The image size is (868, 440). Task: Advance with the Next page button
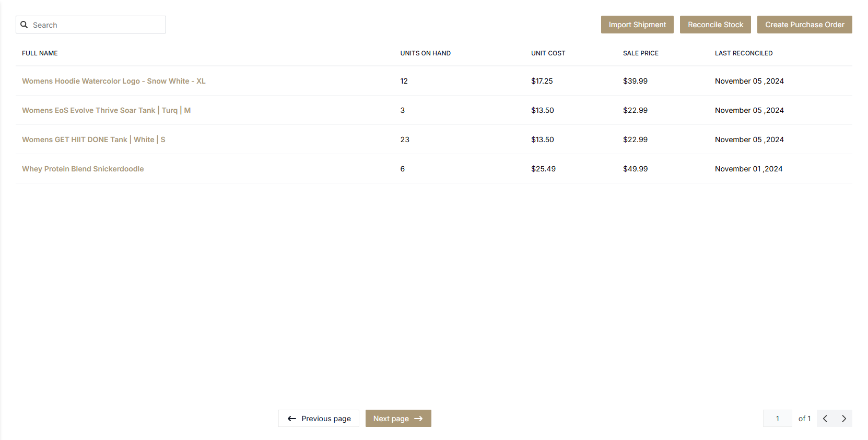pyautogui.click(x=398, y=419)
